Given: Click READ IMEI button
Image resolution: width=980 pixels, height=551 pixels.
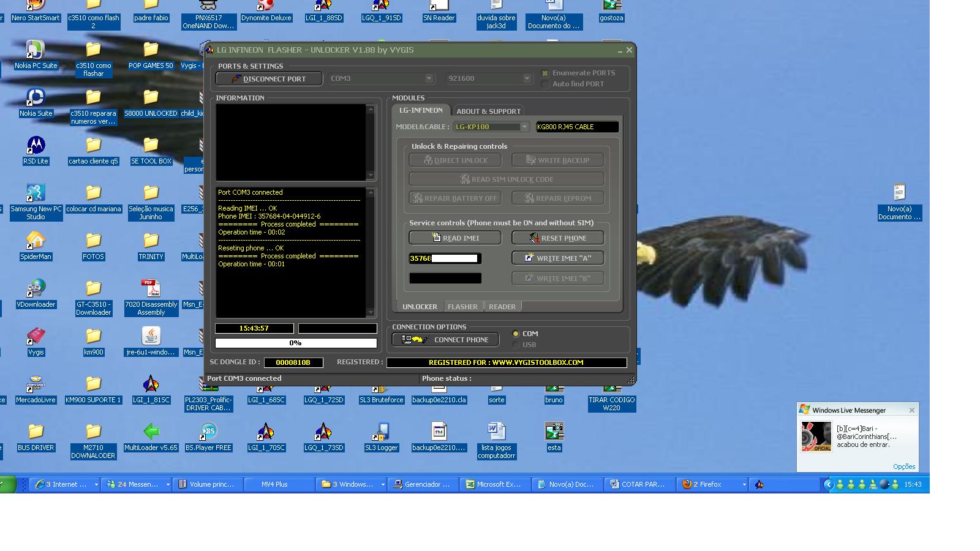Looking at the screenshot, I should (455, 238).
